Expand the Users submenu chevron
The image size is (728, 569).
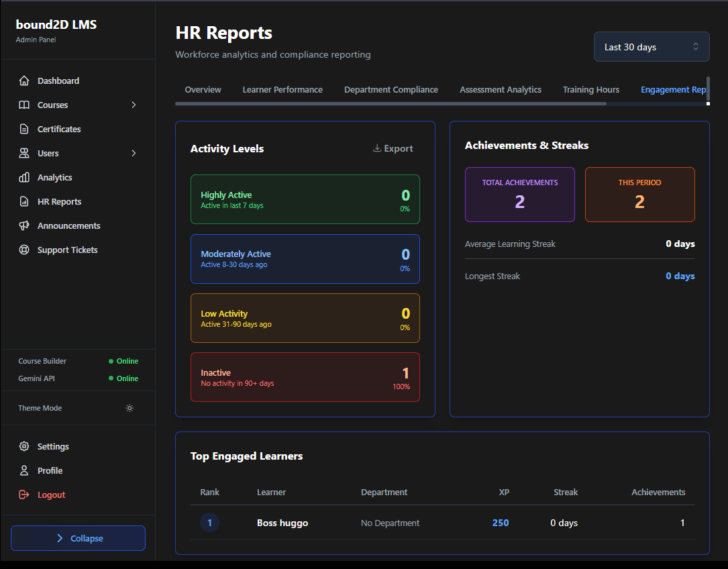click(x=134, y=154)
